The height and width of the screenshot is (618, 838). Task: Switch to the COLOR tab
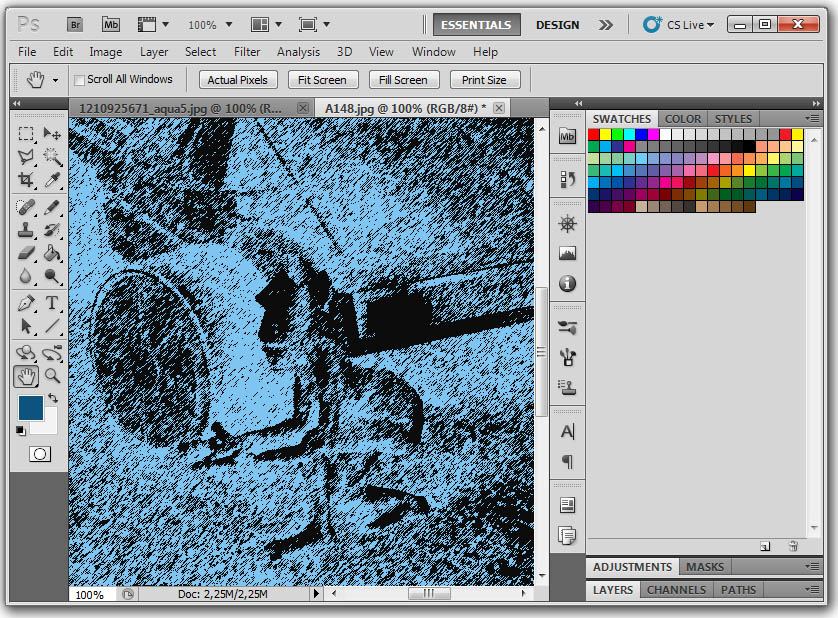point(682,119)
